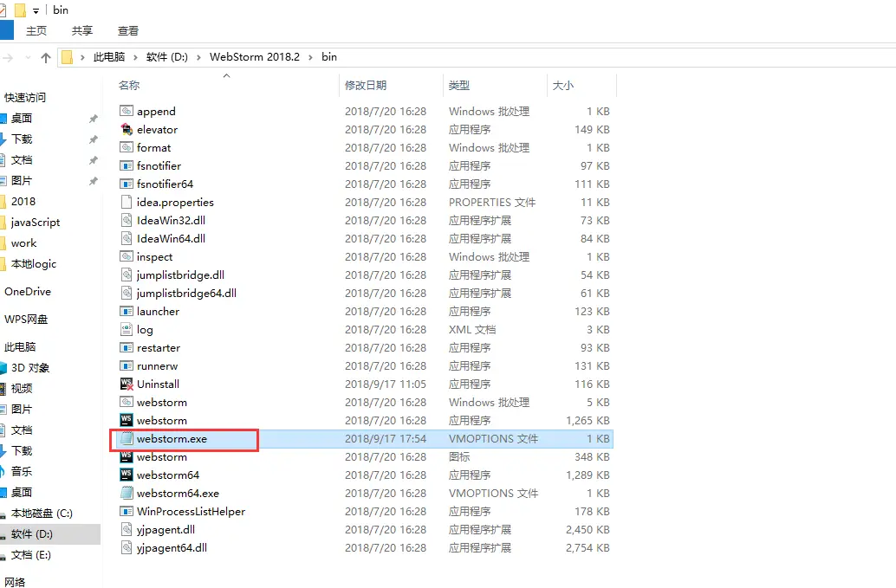Click the log XML document icon
This screenshot has width=896, height=588.
click(127, 329)
